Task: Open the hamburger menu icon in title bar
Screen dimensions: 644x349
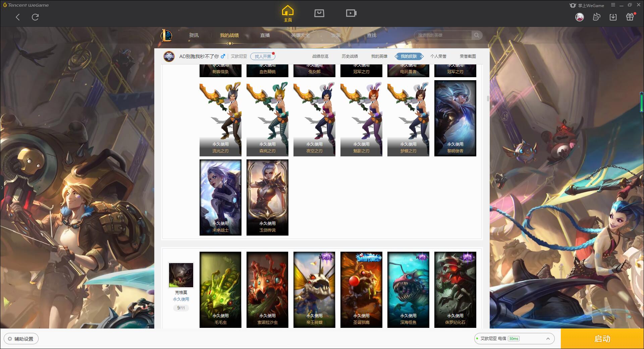Action: point(613,5)
